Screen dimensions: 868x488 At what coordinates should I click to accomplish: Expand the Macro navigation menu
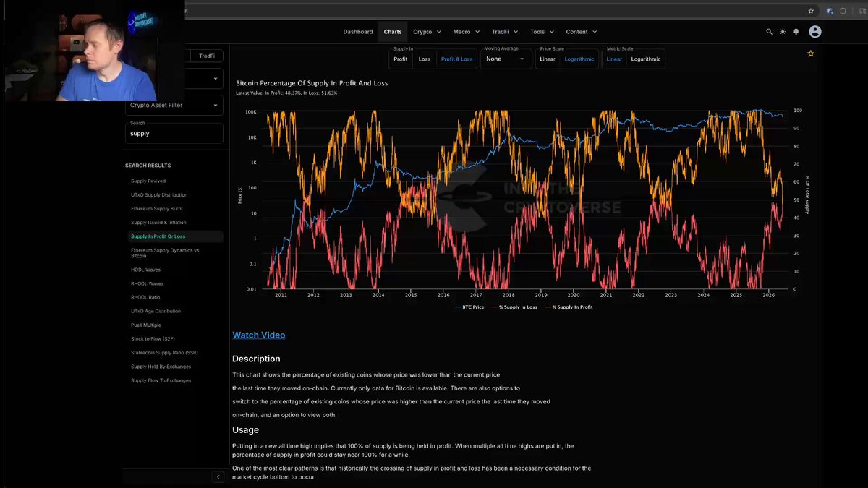467,32
